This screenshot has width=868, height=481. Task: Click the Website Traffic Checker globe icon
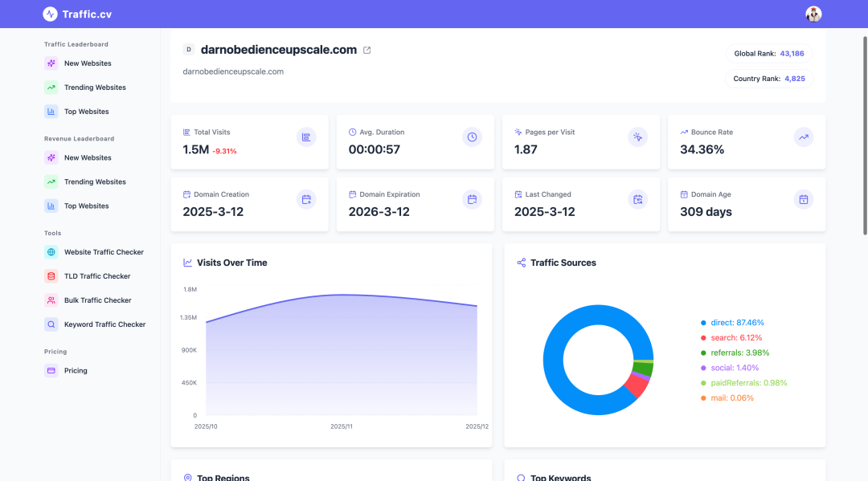(51, 252)
